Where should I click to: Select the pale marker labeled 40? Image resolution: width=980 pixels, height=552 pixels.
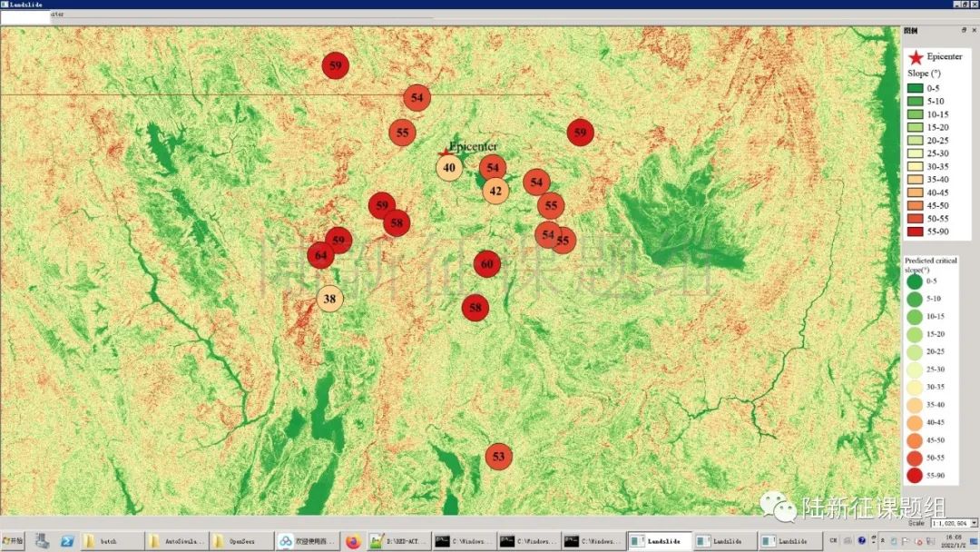point(449,168)
